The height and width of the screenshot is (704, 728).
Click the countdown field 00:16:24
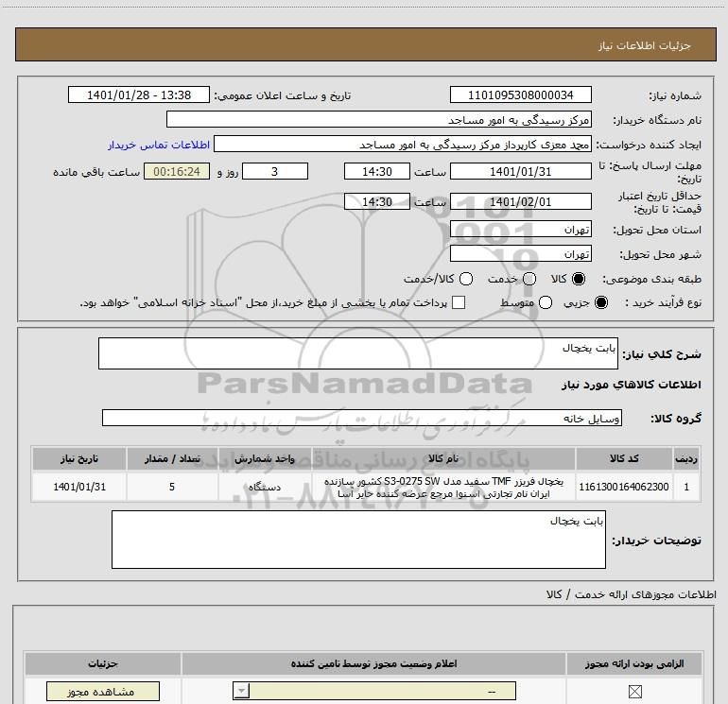pos(177,171)
